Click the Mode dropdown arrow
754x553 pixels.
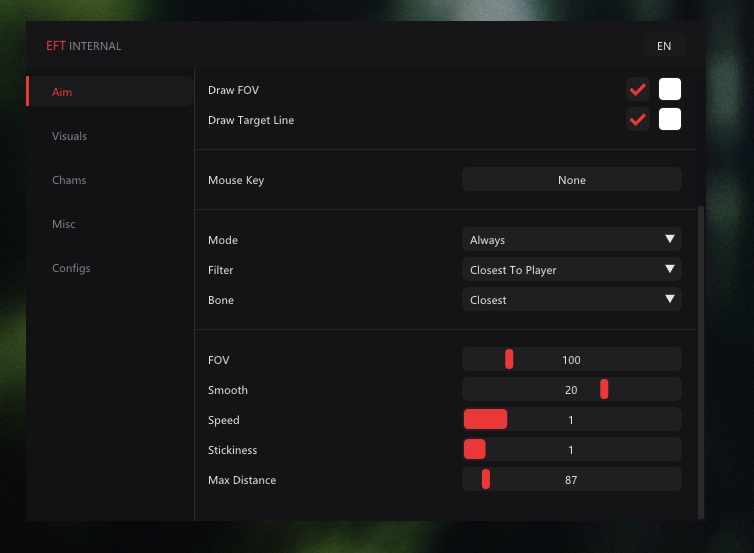point(669,239)
